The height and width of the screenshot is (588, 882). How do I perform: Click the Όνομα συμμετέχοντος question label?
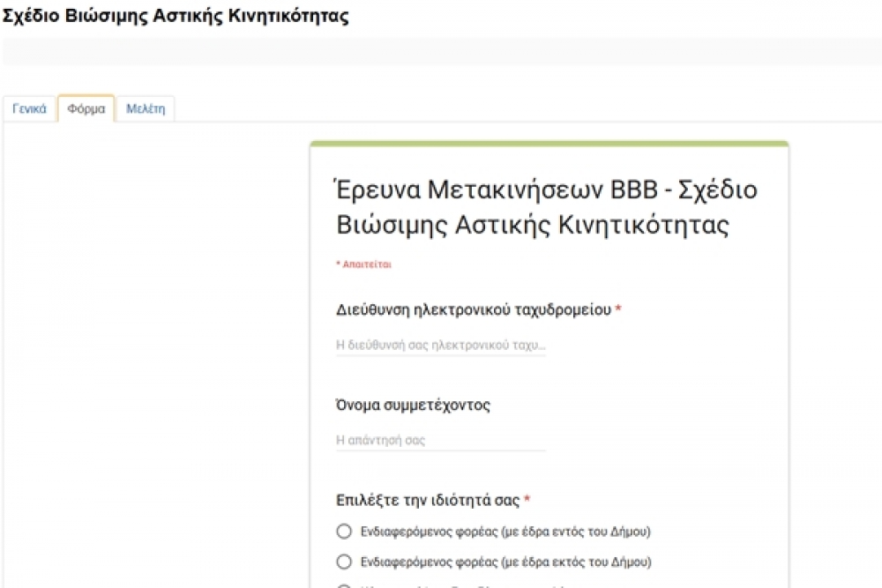coord(413,406)
